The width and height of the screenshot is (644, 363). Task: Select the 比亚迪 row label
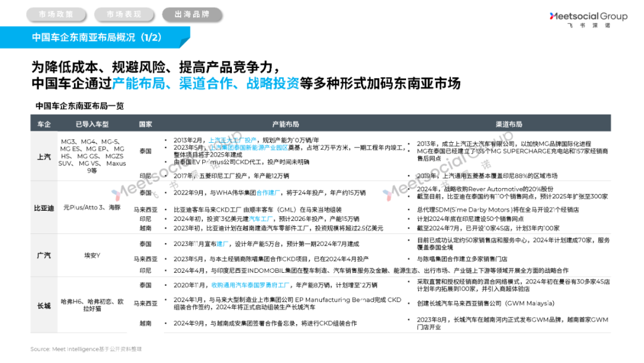coord(44,208)
